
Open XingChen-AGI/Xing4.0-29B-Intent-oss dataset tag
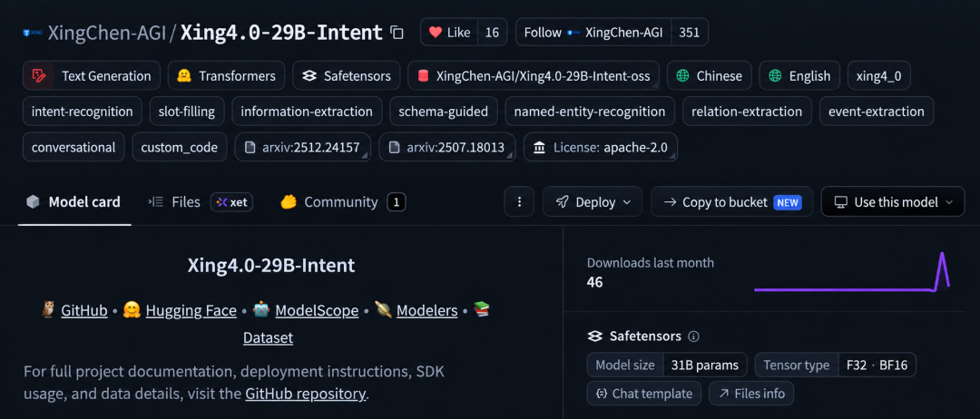[x=534, y=76]
